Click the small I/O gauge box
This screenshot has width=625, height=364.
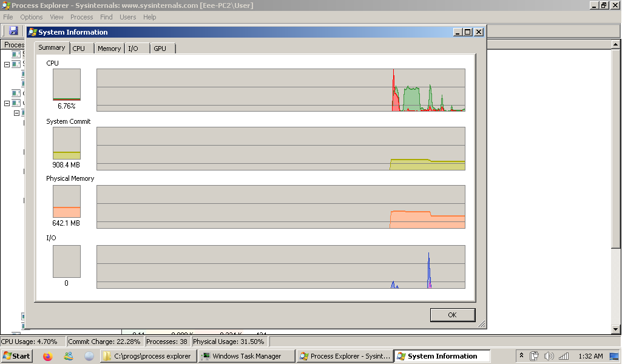[67, 261]
